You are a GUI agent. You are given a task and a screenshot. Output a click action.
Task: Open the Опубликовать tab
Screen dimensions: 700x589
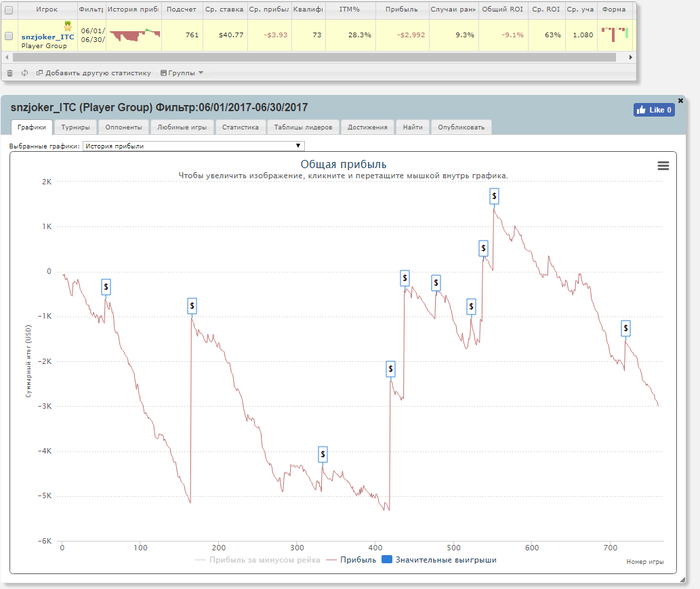coord(461,127)
